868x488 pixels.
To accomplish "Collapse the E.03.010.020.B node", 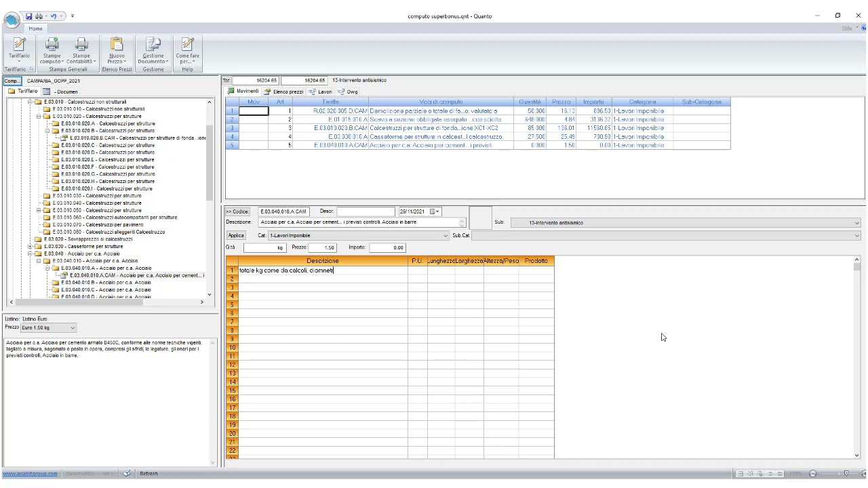I will (x=47, y=131).
